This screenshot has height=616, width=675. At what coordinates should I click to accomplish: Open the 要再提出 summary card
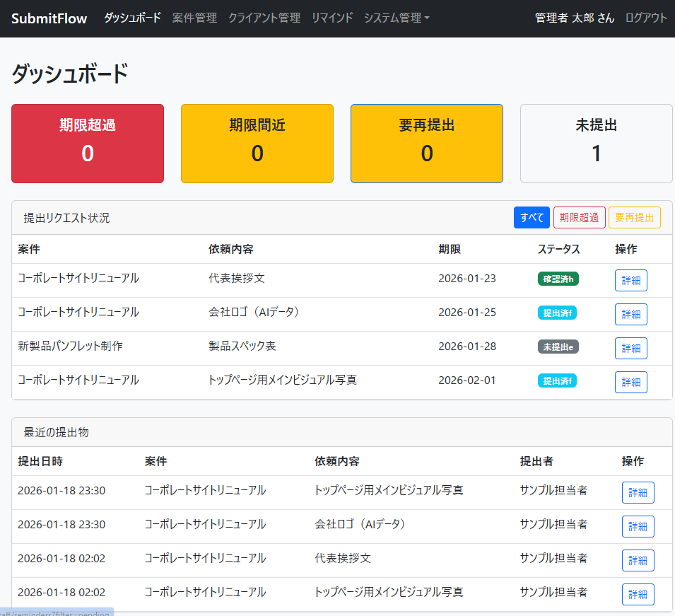pyautogui.click(x=427, y=144)
